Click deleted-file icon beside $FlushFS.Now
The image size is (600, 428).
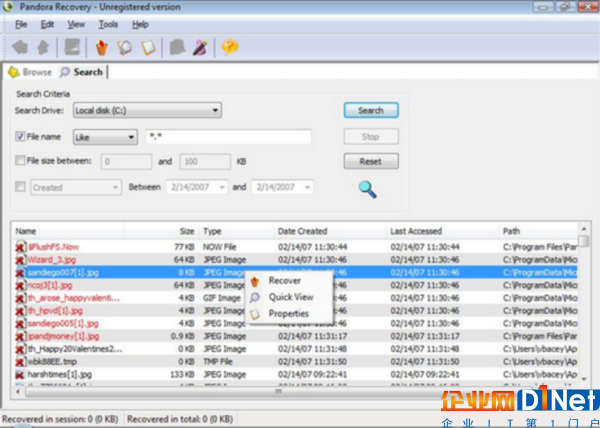coord(20,247)
